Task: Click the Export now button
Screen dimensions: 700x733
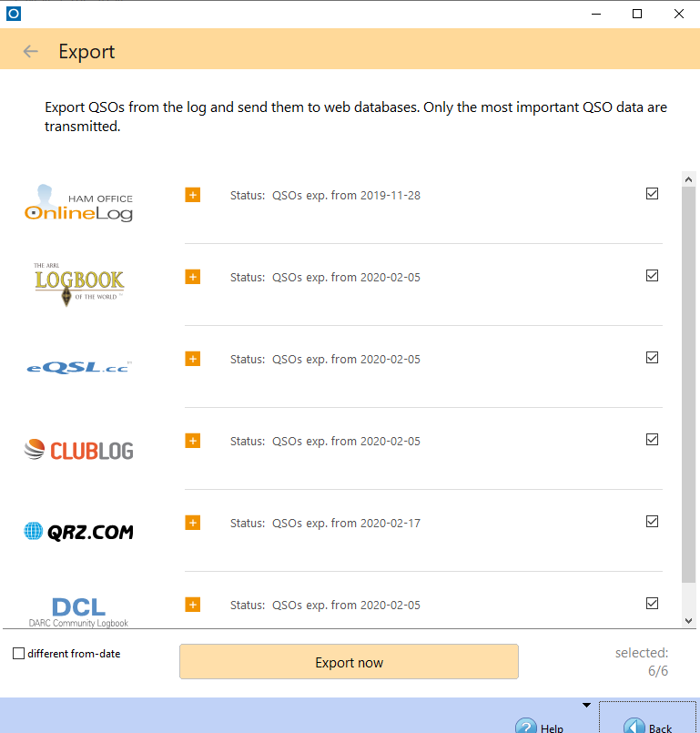Action: click(x=349, y=661)
